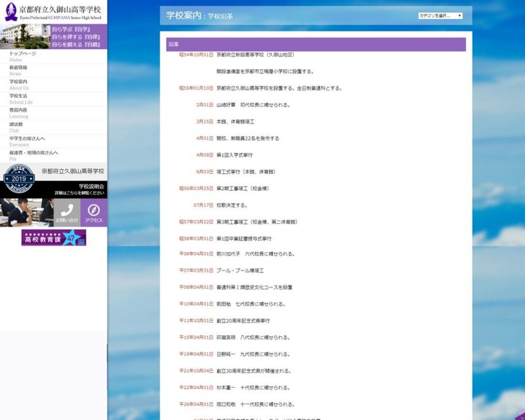The height and width of the screenshot is (420, 525).
Task: Open the 2019 Open School badge
Action: click(x=18, y=179)
